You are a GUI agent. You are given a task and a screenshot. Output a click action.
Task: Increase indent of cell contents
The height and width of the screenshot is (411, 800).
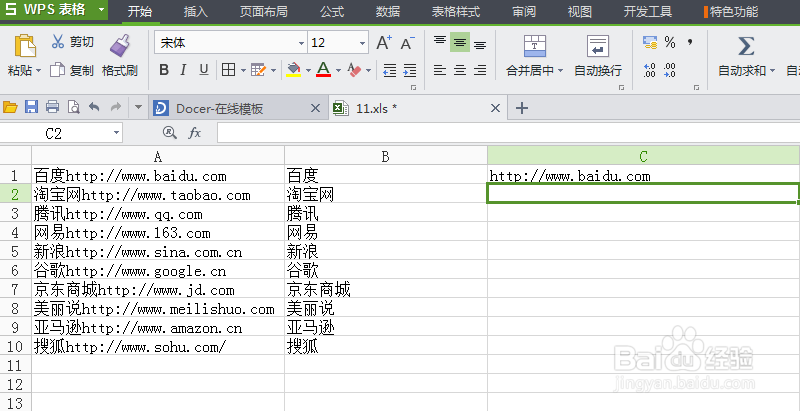click(x=410, y=70)
